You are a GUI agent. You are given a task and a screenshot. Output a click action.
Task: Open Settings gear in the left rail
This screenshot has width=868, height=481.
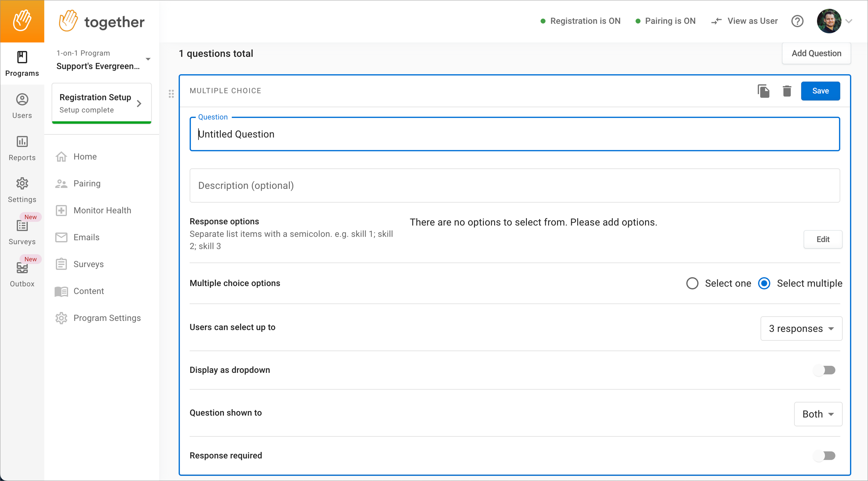pos(22,190)
